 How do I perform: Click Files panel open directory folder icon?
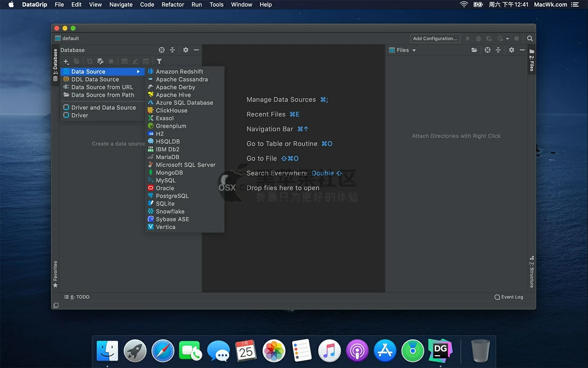tap(474, 50)
